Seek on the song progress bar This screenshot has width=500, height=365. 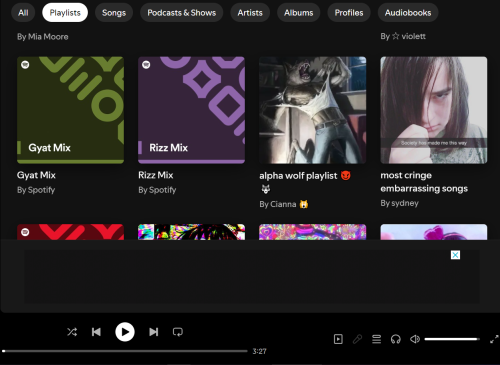(125, 351)
